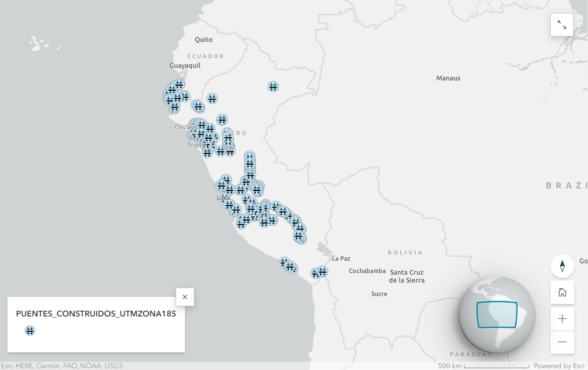Click the bridge symbol in the legend
The height and width of the screenshot is (370, 588).
pos(30,331)
